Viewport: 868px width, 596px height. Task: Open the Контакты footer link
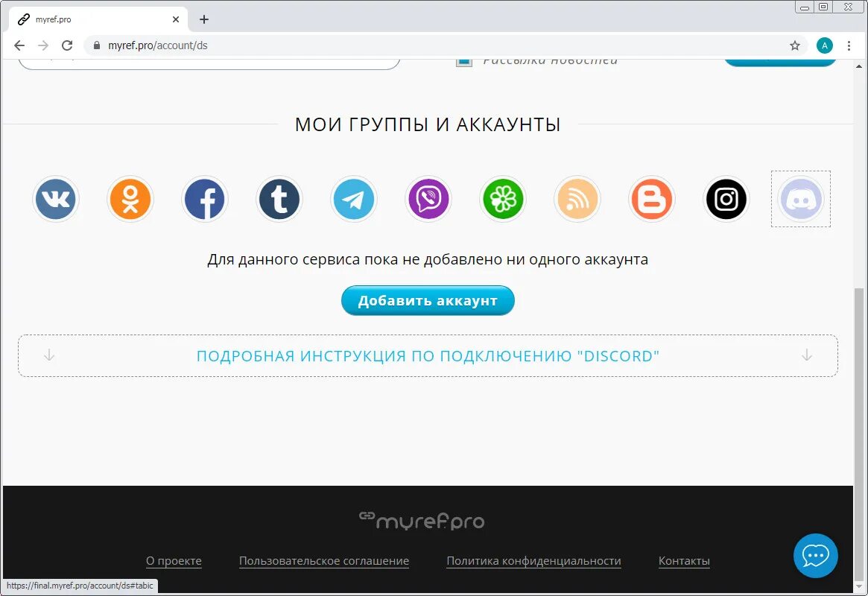tap(684, 560)
